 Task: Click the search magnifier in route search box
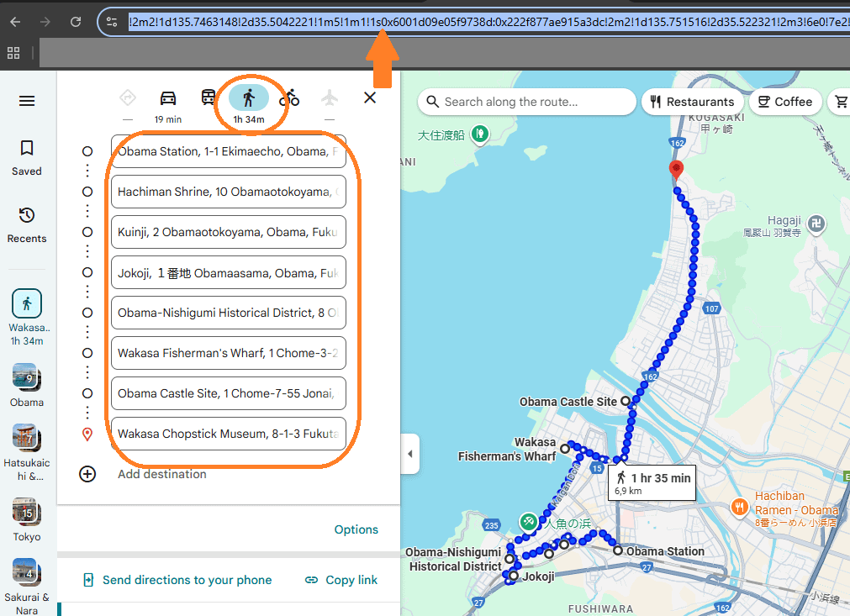[432, 102]
